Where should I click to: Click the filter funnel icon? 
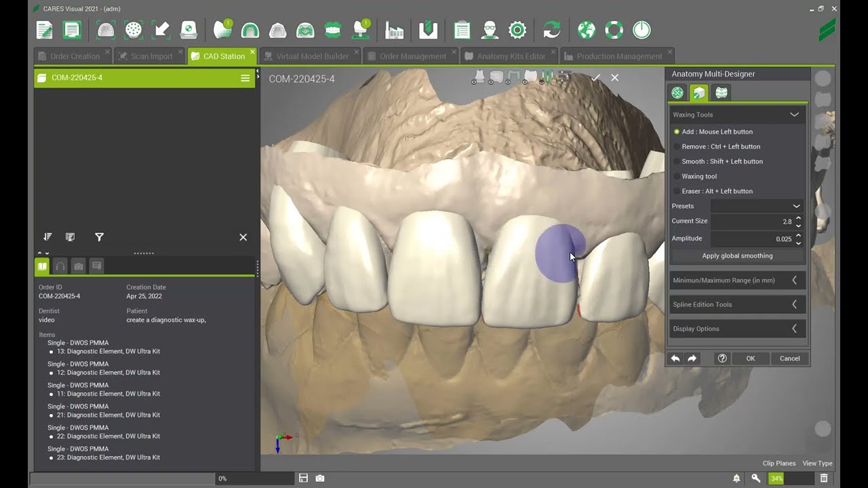pyautogui.click(x=99, y=237)
